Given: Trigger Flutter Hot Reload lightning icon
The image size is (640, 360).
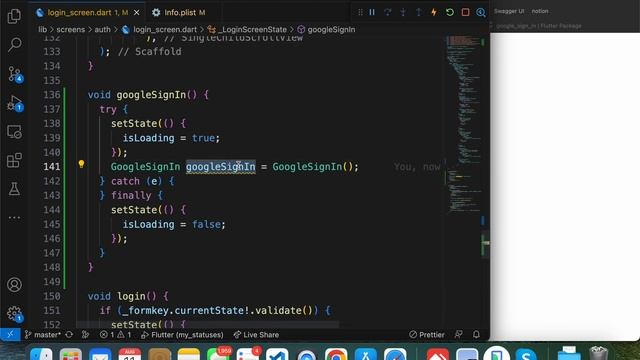Looking at the screenshot, I should (434, 12).
